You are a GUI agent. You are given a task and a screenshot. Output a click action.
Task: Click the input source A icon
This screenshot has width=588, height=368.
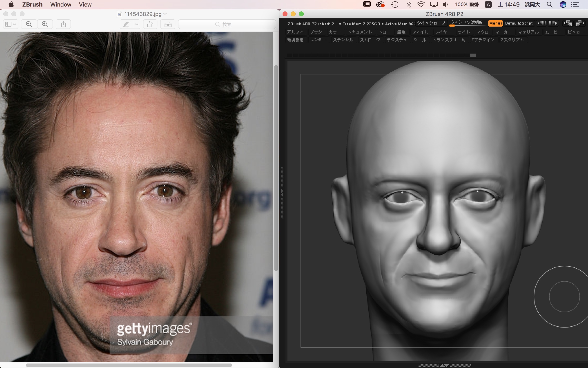[x=488, y=4]
